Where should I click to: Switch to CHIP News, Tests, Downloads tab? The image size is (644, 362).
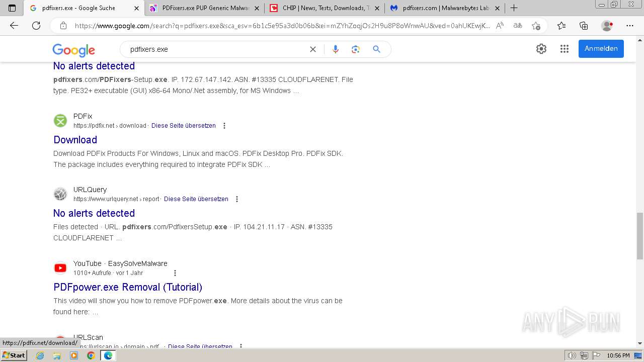325,8
